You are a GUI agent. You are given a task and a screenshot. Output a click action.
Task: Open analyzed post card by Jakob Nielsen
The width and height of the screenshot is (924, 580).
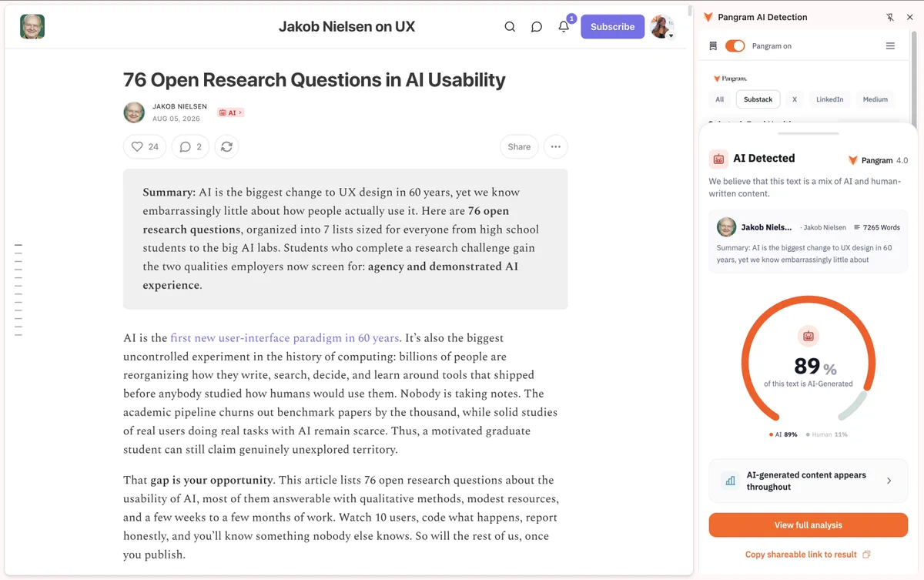808,242
